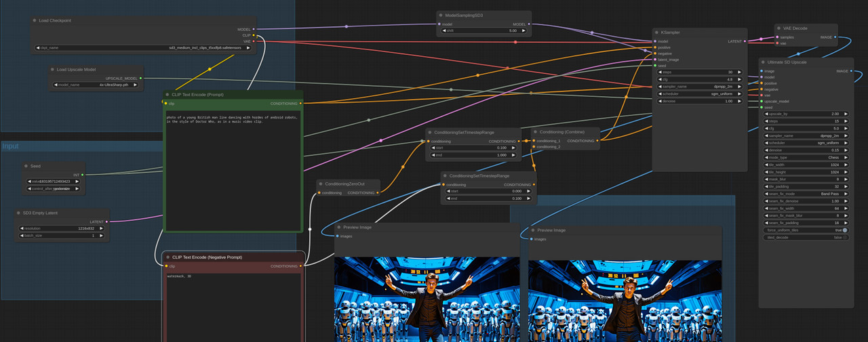Collapse the ModelSamplingSD3 node title dot
This screenshot has width=868, height=342.
click(441, 14)
